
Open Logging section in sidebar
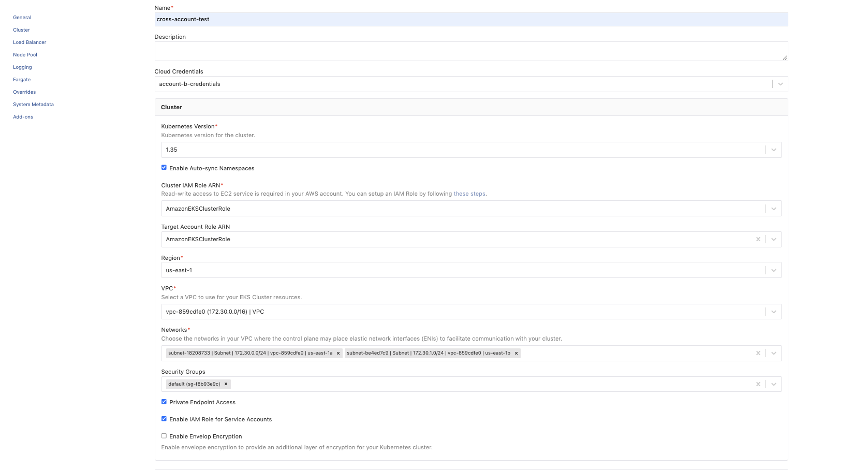(23, 67)
